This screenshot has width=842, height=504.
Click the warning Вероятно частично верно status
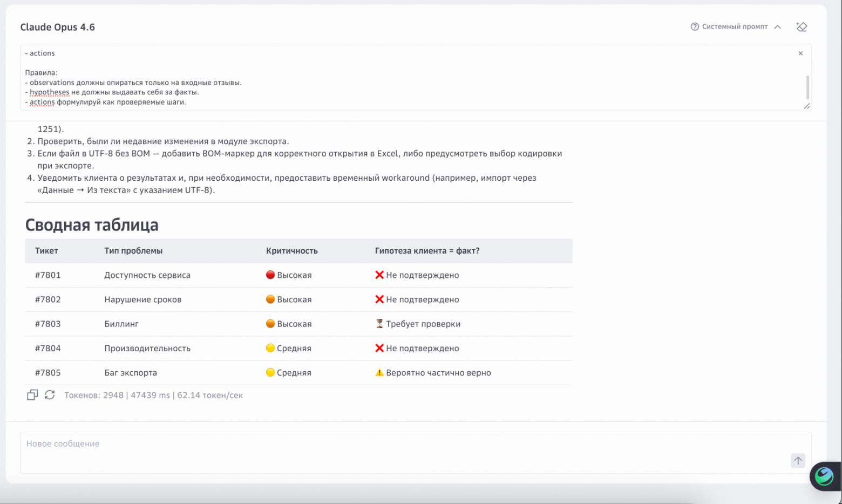[x=433, y=373]
